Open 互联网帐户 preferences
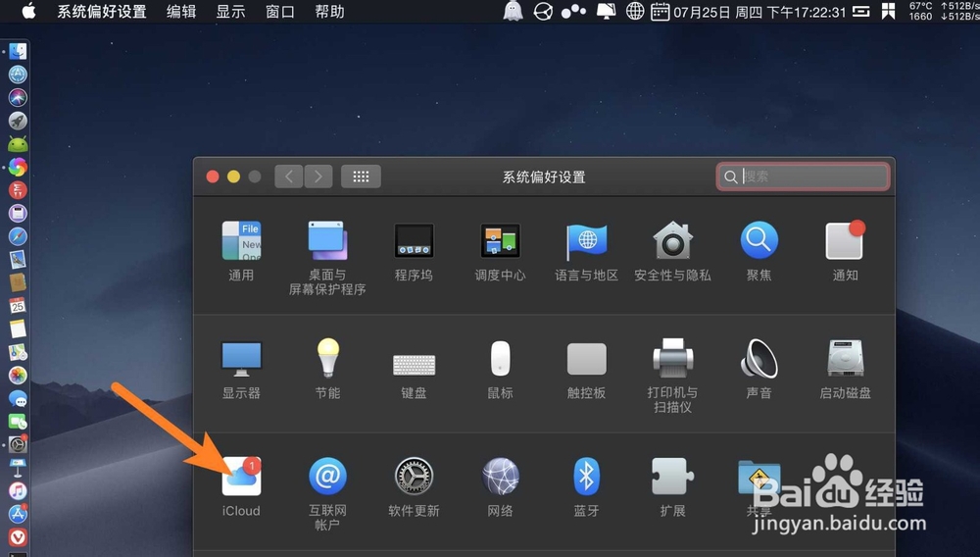The image size is (980, 557). pyautogui.click(x=327, y=477)
